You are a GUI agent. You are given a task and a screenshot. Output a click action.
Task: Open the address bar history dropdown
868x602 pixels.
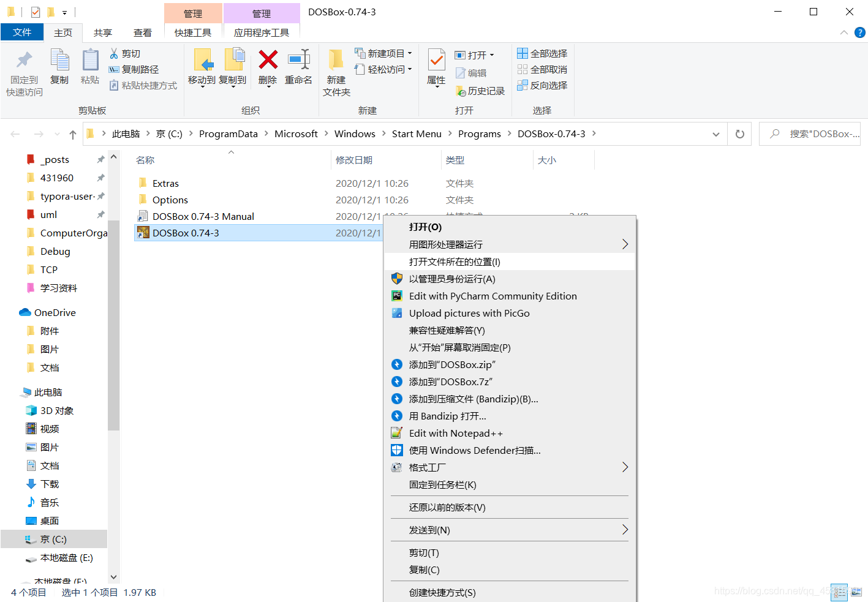click(715, 134)
